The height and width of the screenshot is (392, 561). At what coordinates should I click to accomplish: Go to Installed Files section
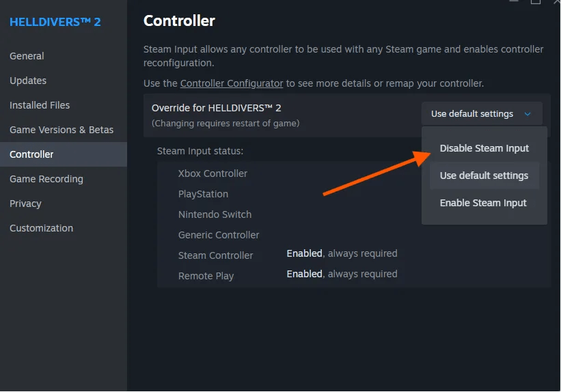pyautogui.click(x=40, y=105)
